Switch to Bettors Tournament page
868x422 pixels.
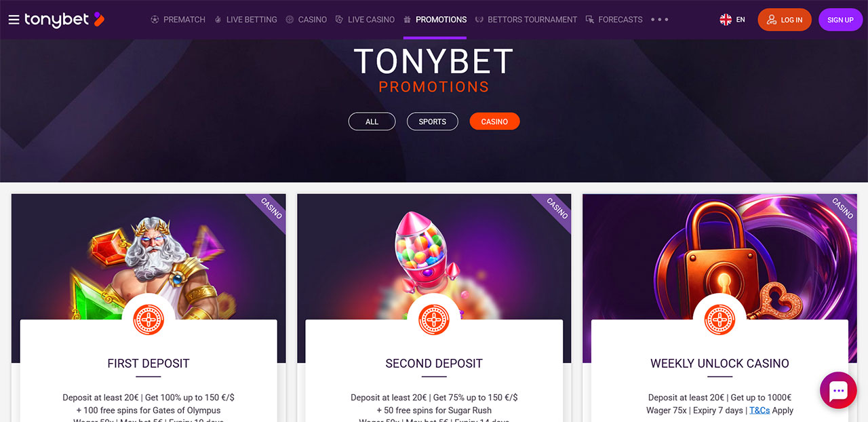(x=526, y=20)
